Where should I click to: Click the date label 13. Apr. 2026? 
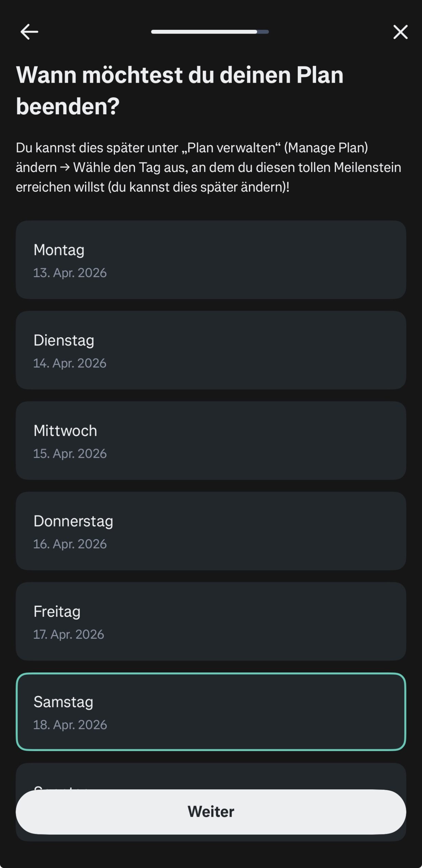pos(70,273)
